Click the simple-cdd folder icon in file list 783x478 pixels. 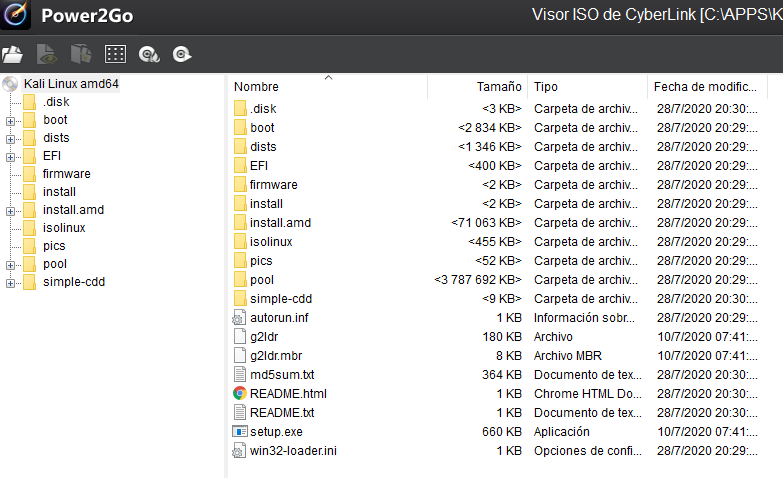[x=240, y=299]
